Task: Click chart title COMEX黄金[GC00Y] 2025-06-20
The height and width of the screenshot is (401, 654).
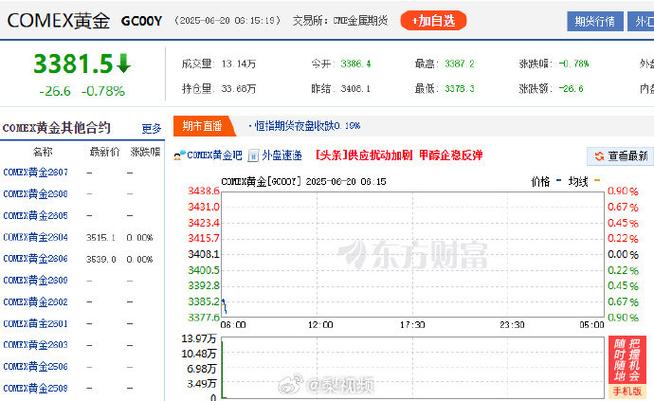Action: 304,182
